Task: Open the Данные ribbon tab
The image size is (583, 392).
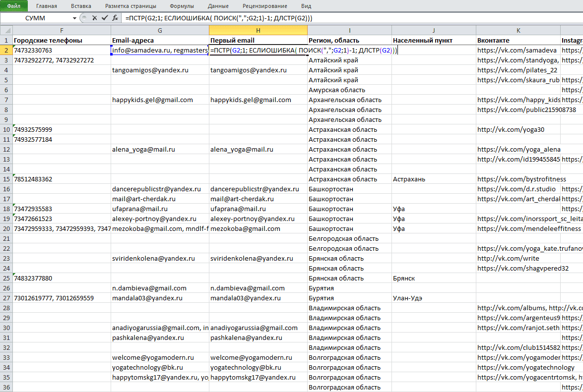Action: pyautogui.click(x=218, y=6)
